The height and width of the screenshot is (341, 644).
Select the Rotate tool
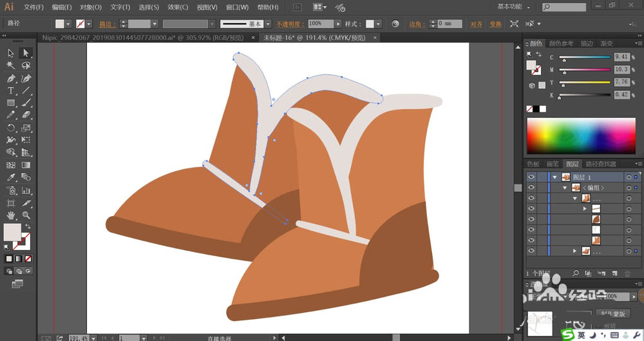[x=11, y=128]
